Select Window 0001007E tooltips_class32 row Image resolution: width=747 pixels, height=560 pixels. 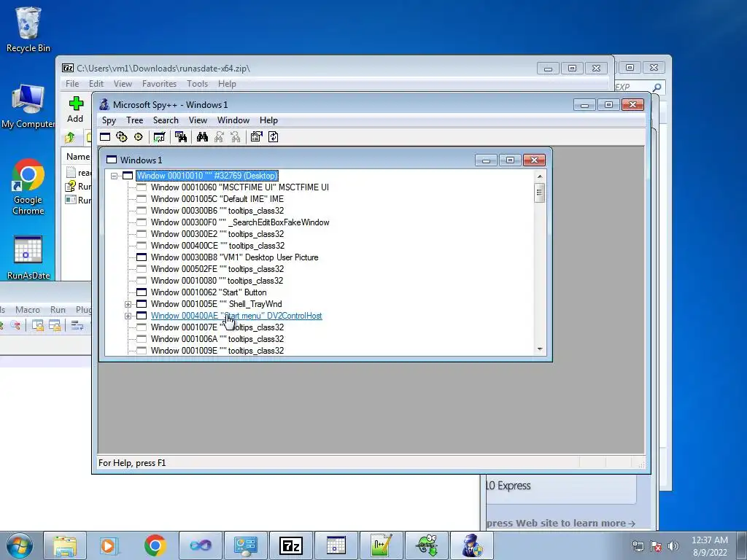[217, 327]
